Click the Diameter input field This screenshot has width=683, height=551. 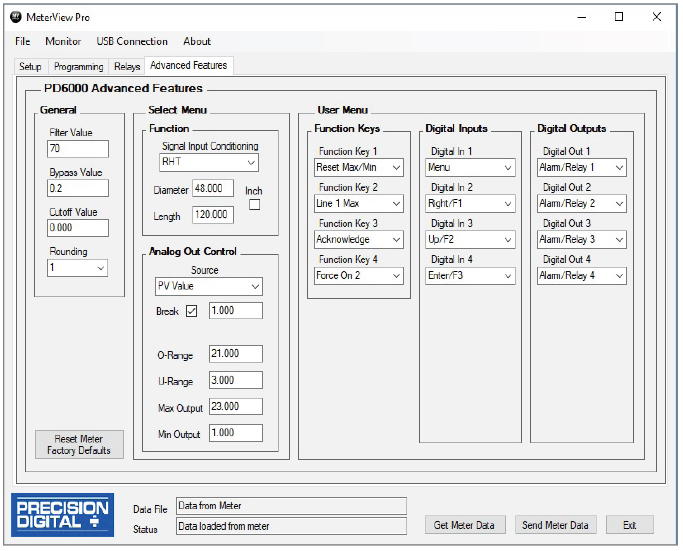pos(213,188)
